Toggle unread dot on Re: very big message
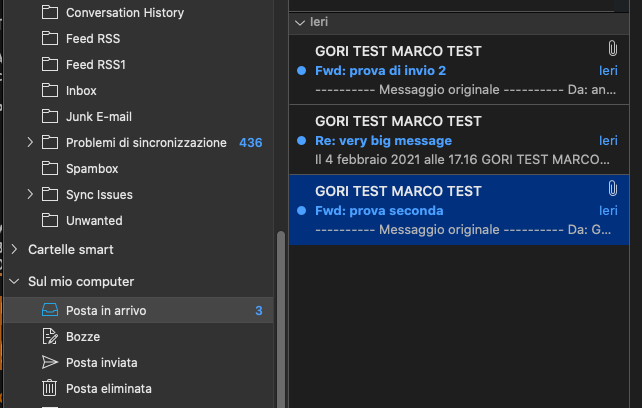The image size is (642, 408). click(x=302, y=141)
